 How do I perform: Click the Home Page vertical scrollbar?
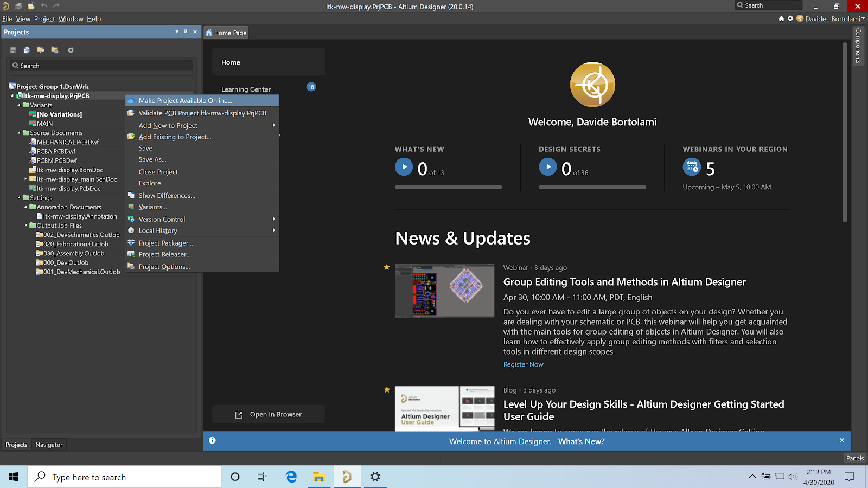click(x=845, y=132)
